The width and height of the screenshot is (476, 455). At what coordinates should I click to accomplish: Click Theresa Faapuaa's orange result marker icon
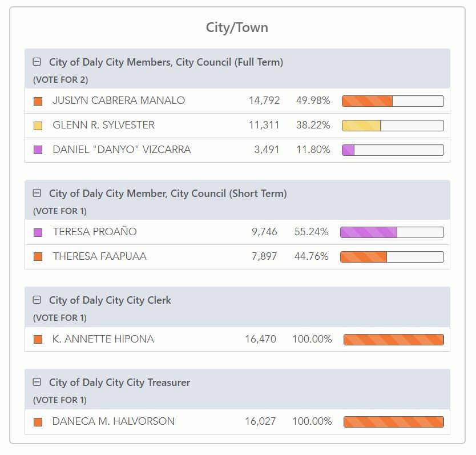(x=39, y=257)
